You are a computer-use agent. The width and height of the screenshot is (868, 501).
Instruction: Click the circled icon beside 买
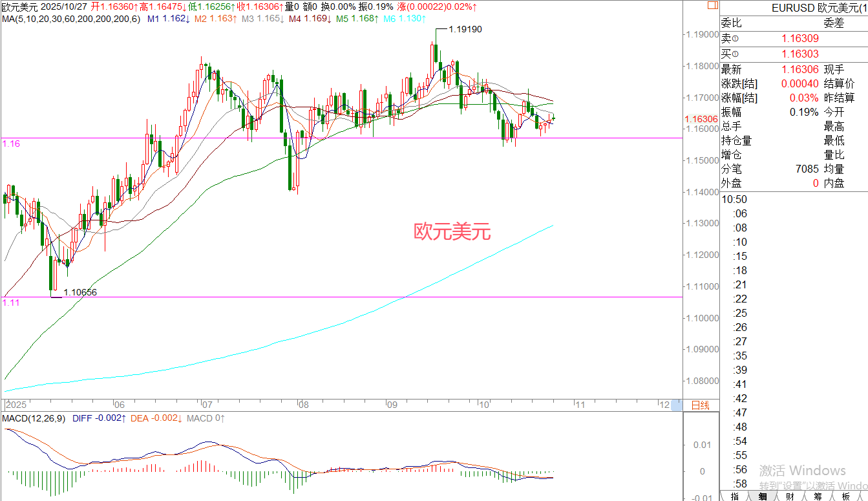734,54
